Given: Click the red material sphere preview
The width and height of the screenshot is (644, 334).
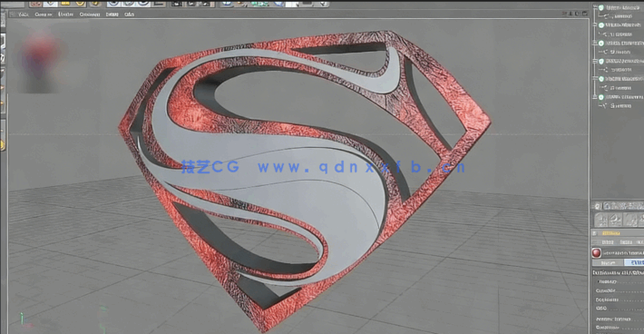Looking at the screenshot, I should [596, 252].
